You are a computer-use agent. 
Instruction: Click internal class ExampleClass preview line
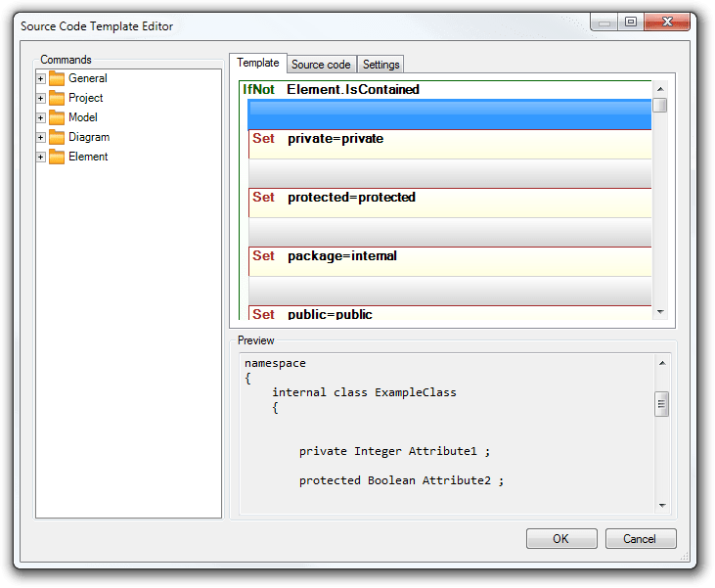click(x=364, y=392)
